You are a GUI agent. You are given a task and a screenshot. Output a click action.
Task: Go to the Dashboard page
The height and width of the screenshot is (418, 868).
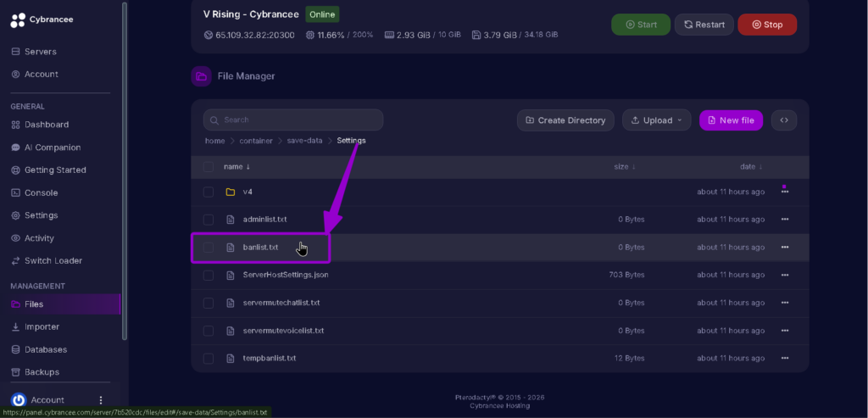point(40,125)
